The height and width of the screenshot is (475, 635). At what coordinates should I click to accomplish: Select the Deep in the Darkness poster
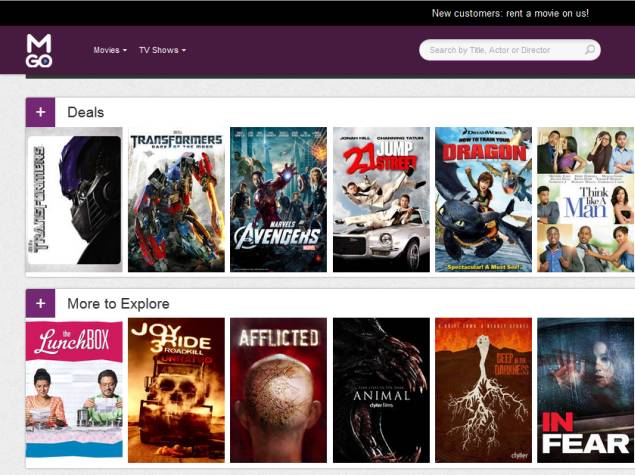[484, 390]
